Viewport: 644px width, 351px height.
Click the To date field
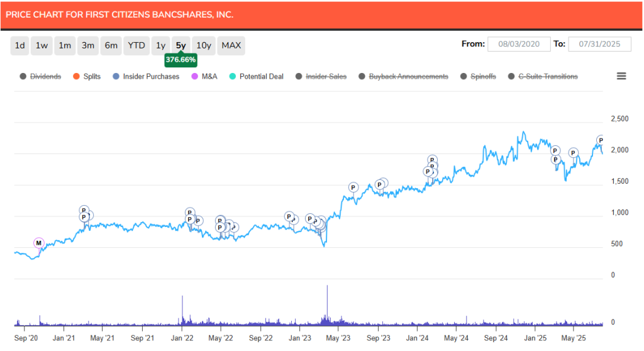[x=599, y=45]
